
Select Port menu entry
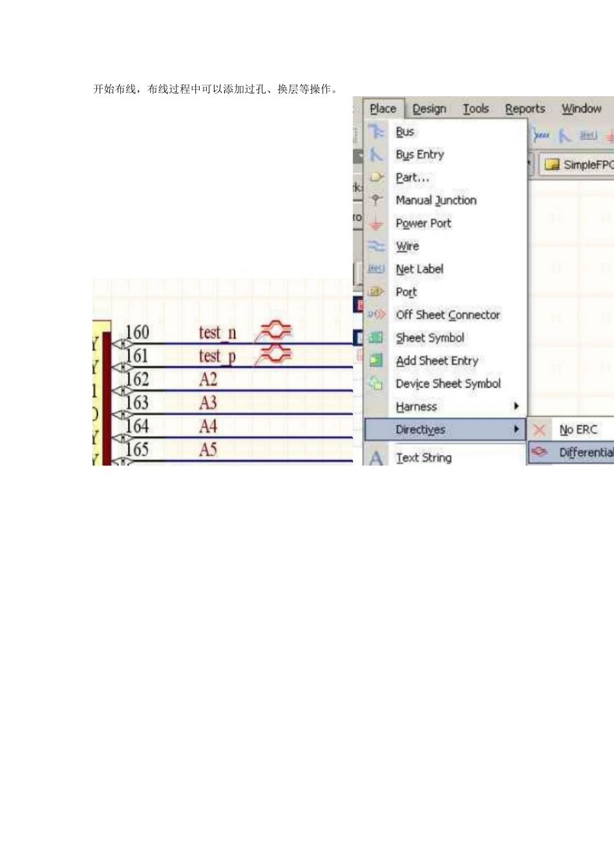pyautogui.click(x=446, y=292)
